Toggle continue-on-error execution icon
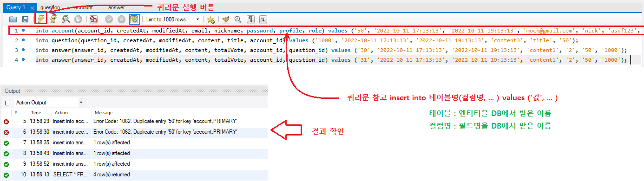The width and height of the screenshot is (644, 181). click(x=93, y=19)
